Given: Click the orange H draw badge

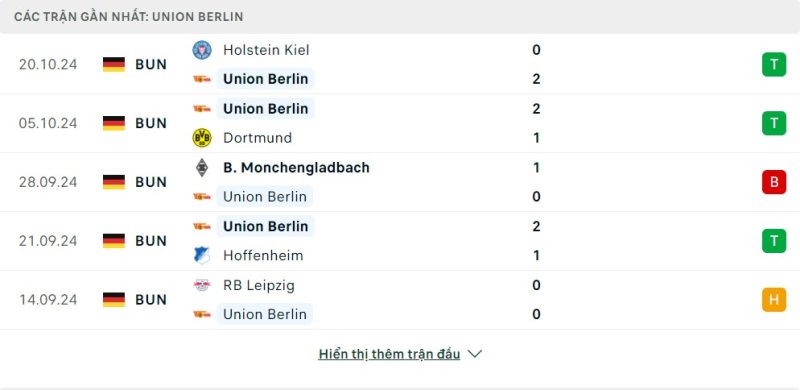Looking at the screenshot, I should pyautogui.click(x=774, y=300).
